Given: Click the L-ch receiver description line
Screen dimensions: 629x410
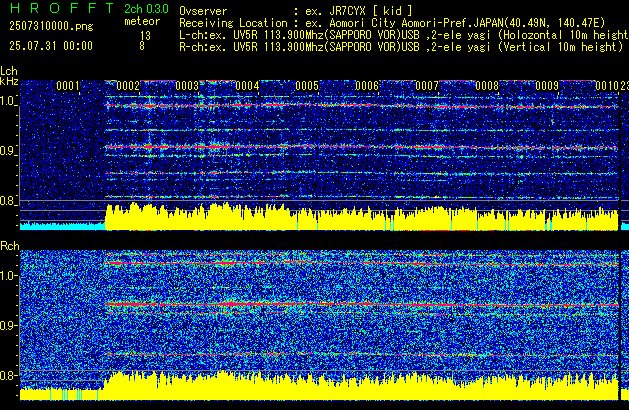Looking at the screenshot, I should 404,35.
